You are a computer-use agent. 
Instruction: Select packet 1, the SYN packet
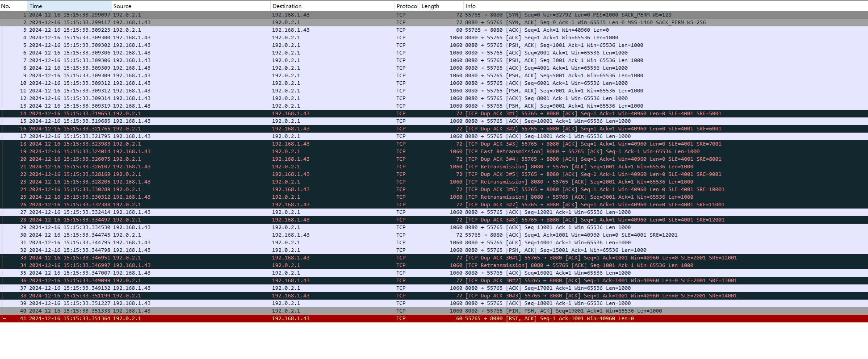pyautogui.click(x=434, y=15)
